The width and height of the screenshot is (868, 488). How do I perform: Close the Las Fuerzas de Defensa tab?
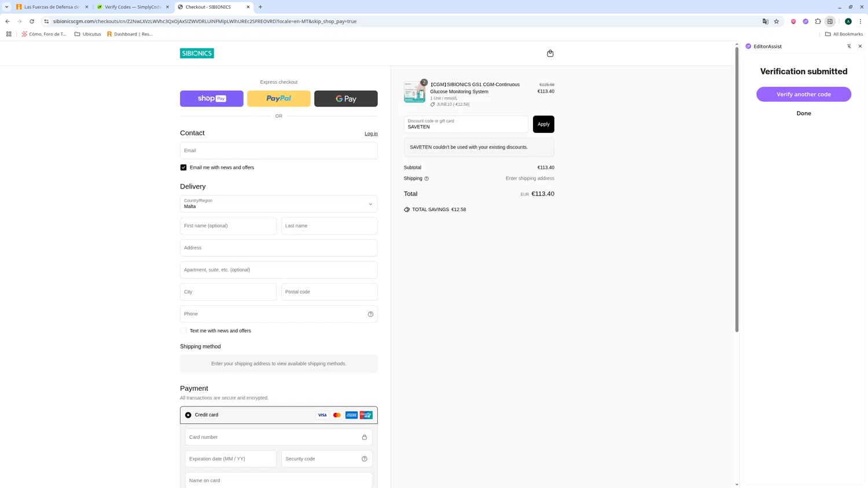pos(87,7)
